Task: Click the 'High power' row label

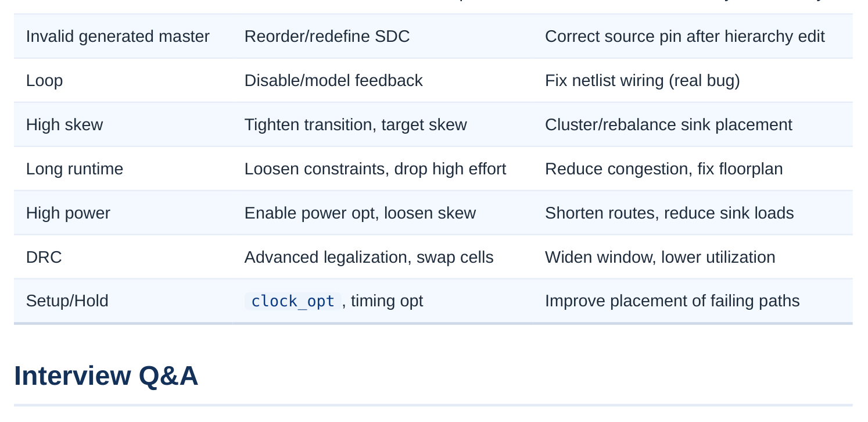Action: point(68,213)
